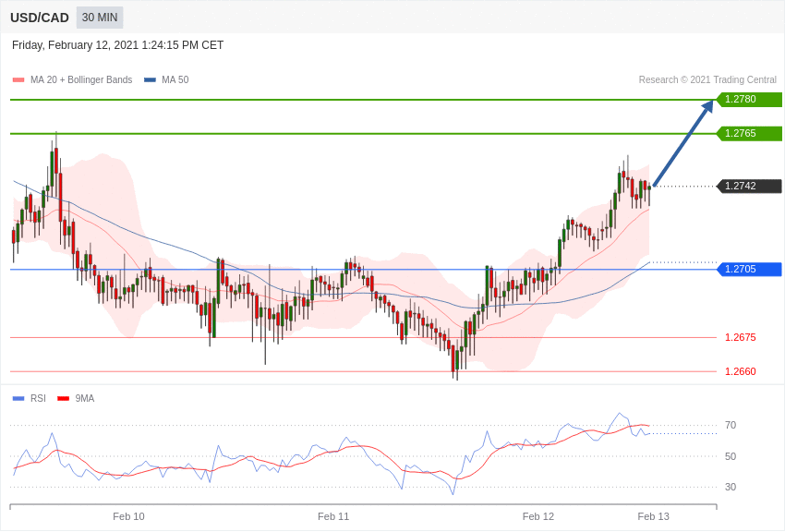
Task: Click the '9MA' legend label
Action: tap(85, 398)
